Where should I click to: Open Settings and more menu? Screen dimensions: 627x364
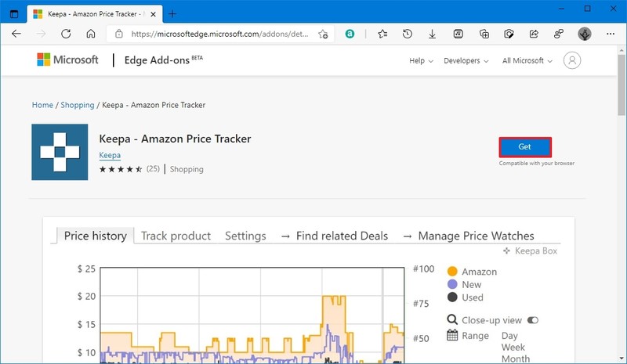click(611, 34)
